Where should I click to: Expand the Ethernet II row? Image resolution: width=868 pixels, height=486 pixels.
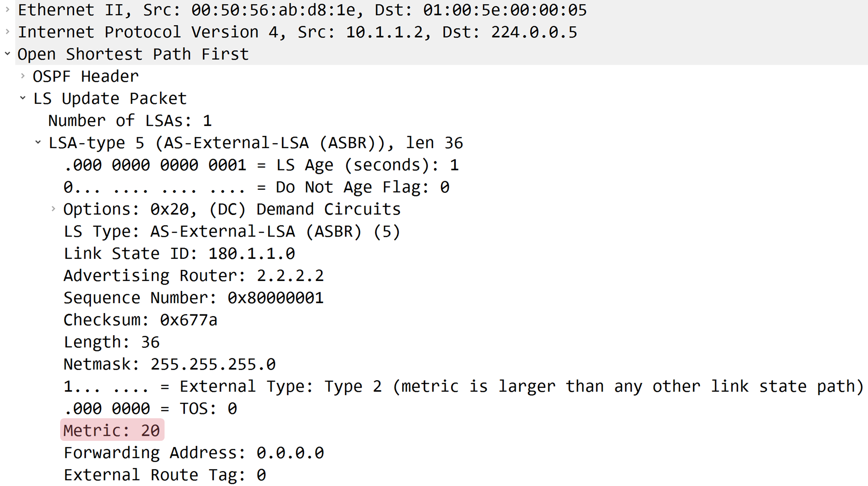coord(7,9)
